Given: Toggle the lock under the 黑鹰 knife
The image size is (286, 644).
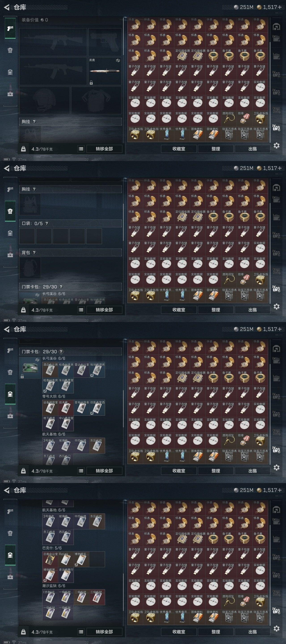Looking at the screenshot, I should tap(91, 83).
